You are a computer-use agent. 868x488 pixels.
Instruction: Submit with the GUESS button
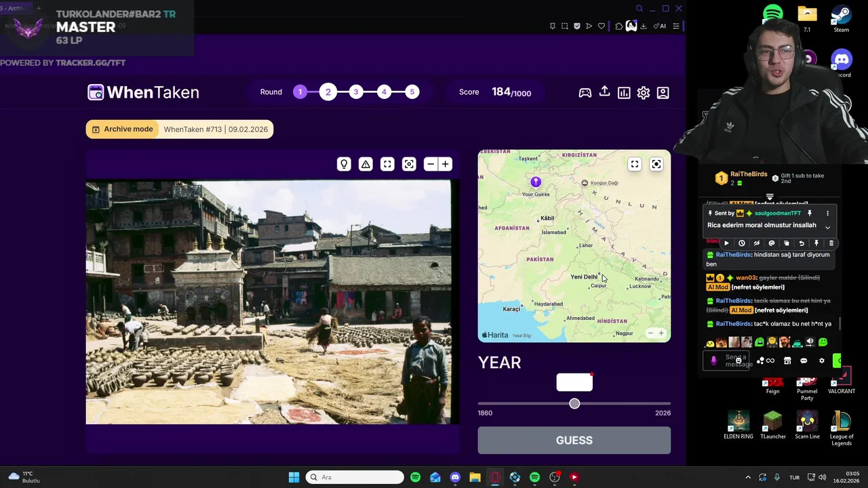pos(574,441)
